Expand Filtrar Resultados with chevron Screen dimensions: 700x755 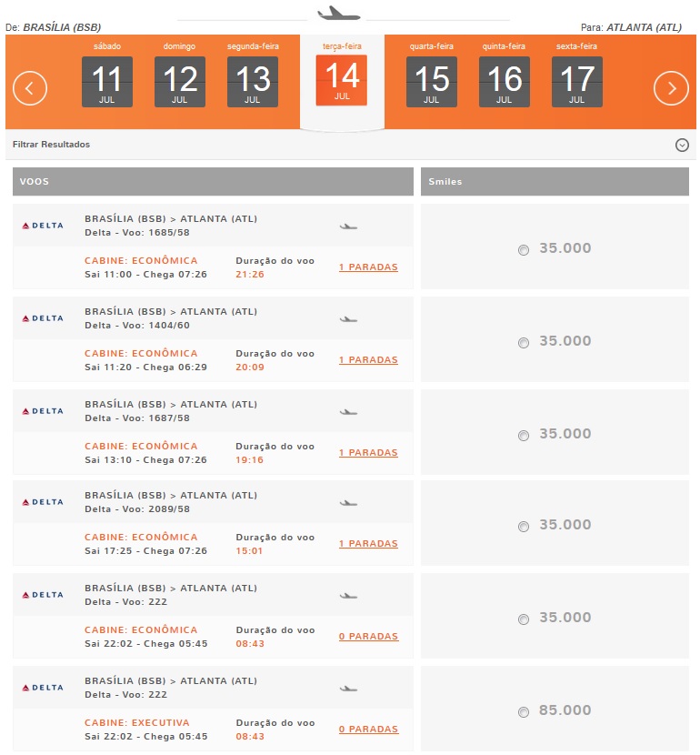point(682,145)
